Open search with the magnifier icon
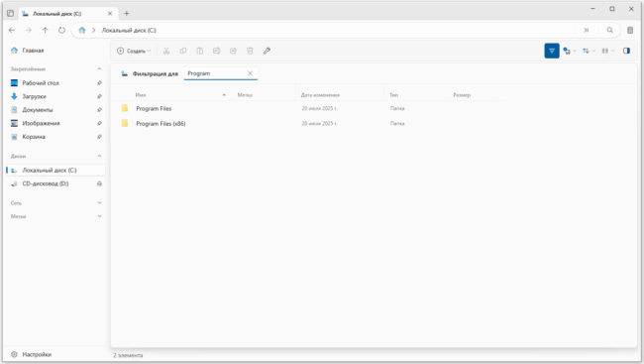 (610, 30)
